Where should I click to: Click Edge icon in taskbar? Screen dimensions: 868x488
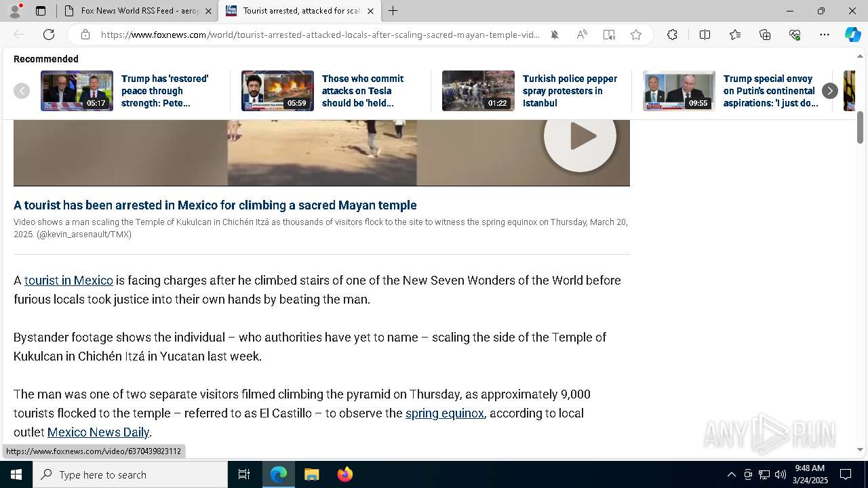[x=279, y=474]
